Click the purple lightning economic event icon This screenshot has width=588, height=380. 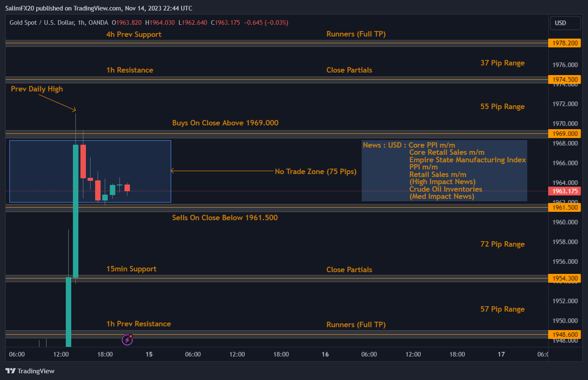click(127, 340)
